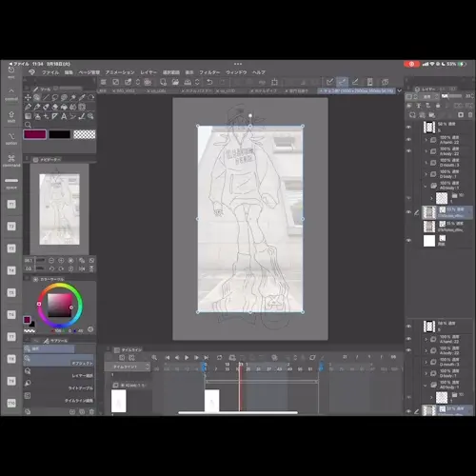Toggle the check-mark snap icon in command bar
This screenshot has height=476, width=476.
coord(329,82)
